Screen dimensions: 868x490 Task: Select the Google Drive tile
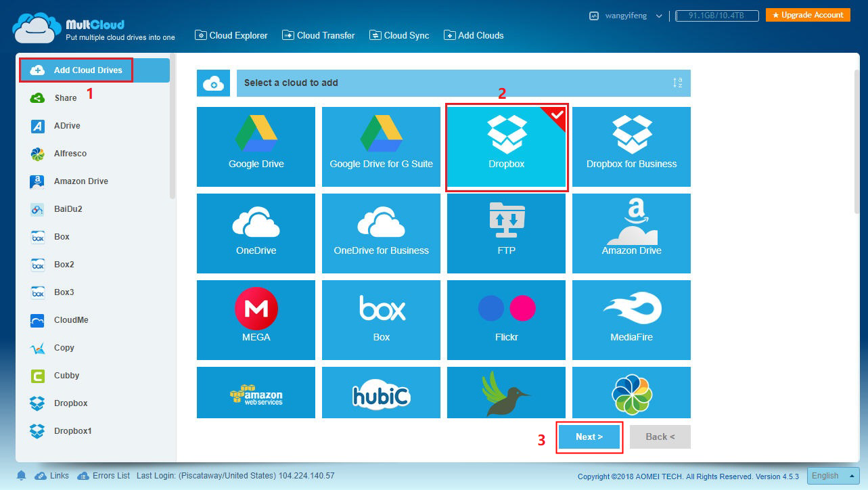coord(256,147)
